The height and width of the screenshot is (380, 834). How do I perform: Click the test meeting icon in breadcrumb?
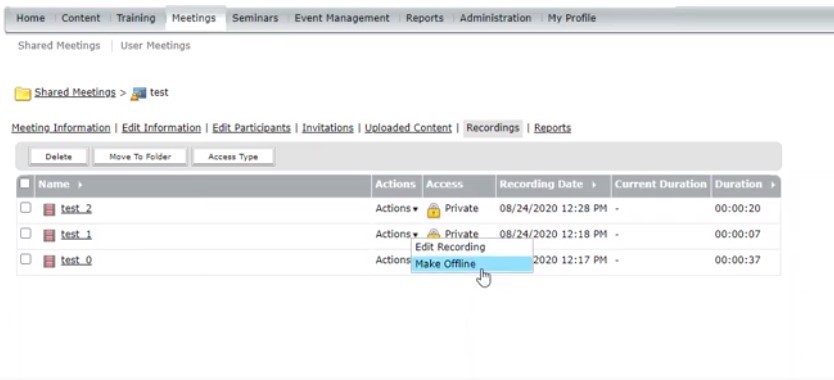(138, 94)
